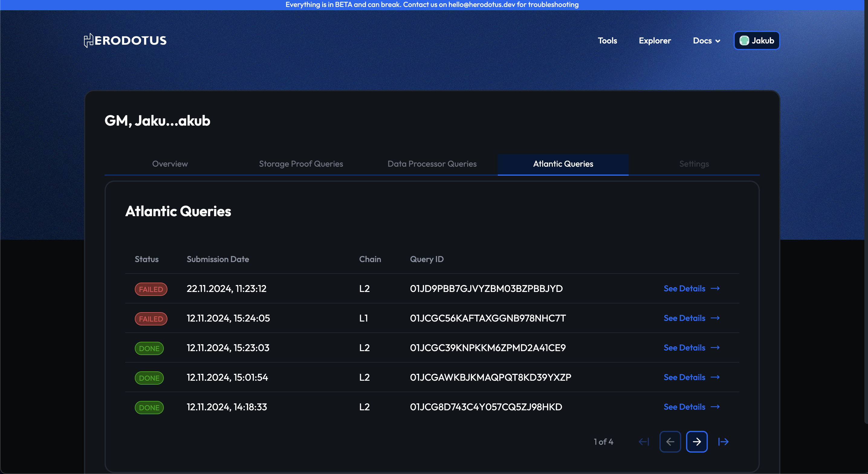Jump to first page of queries
Screen dimensions: 868x474
(643, 442)
